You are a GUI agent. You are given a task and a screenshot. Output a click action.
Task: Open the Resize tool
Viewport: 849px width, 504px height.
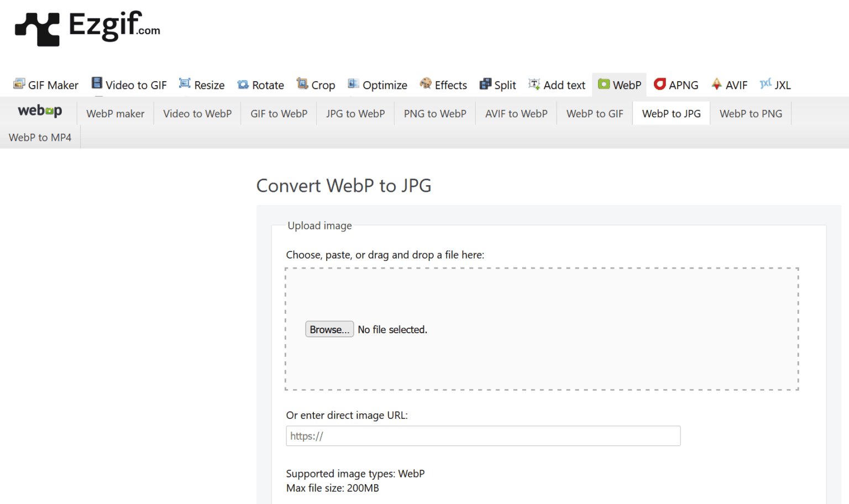coord(202,85)
